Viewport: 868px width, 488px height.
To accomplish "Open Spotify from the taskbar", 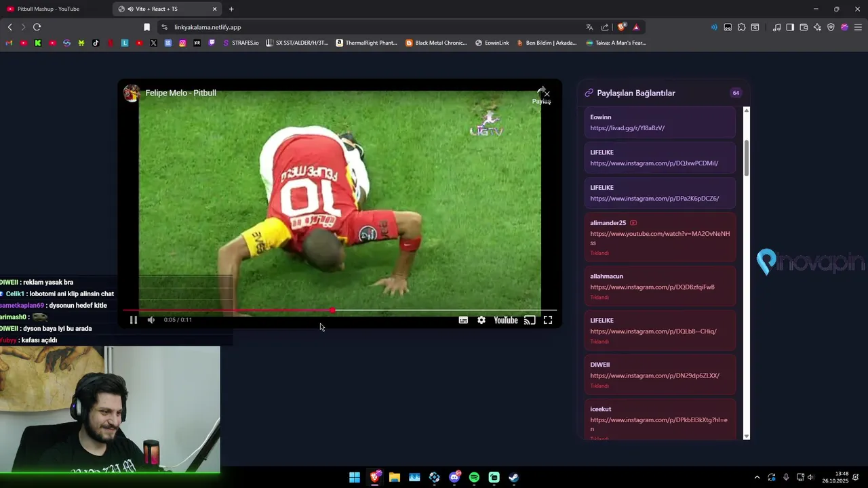I will tap(474, 477).
